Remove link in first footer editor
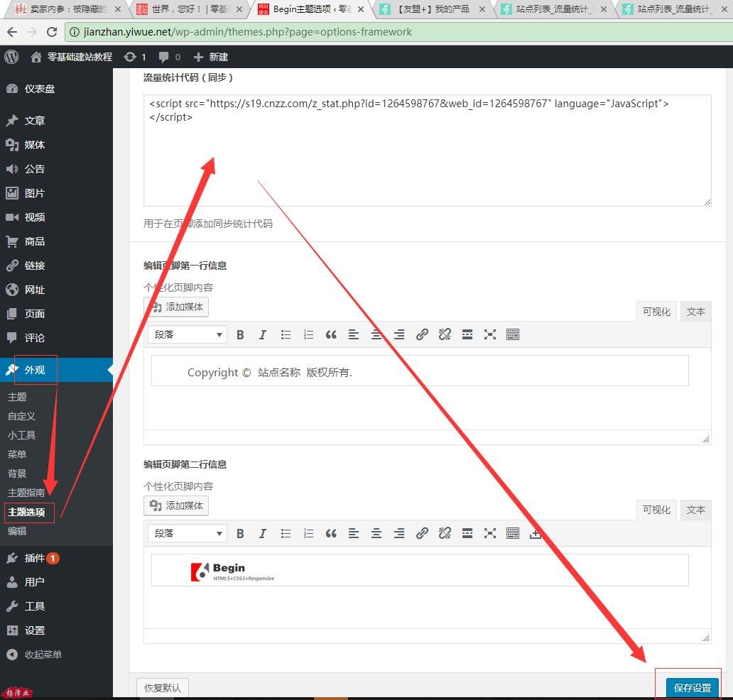This screenshot has height=700, width=733. coord(445,334)
